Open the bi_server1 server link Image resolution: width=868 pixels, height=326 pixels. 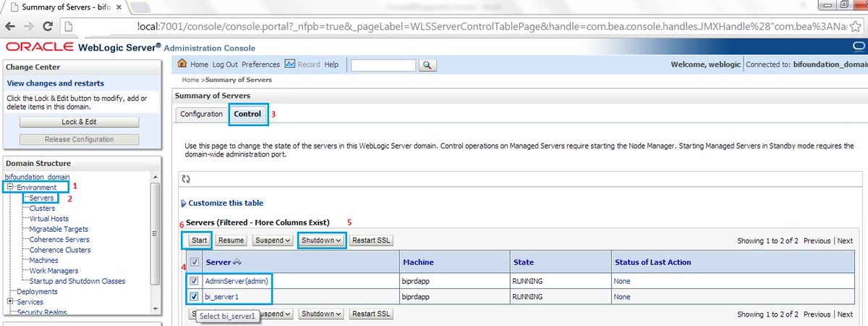222,297
